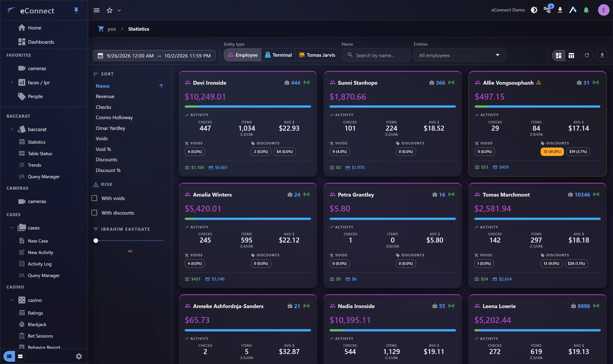Screen dimensions: 613x364
Task: Click the header download icon
Action: click(x=560, y=10)
